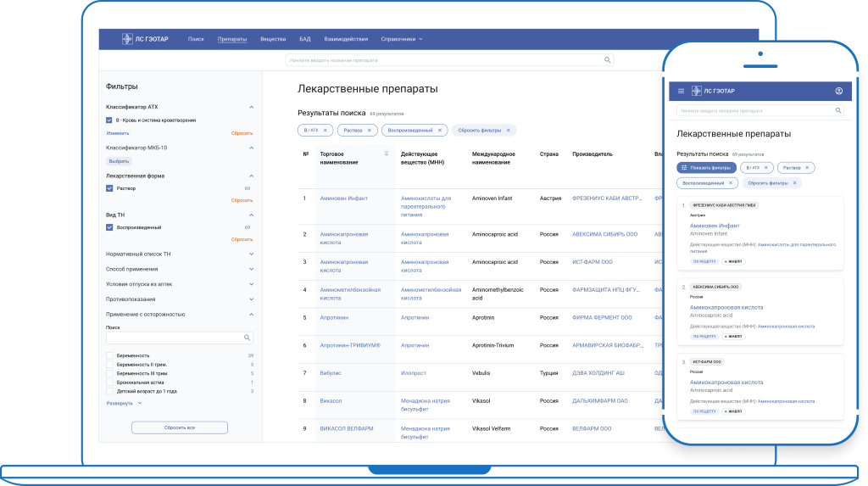Go to the 'Вещества' menu item
This screenshot has height=486, width=868.
273,39
